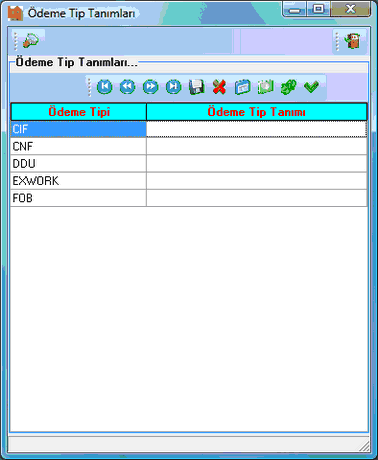Open the search magnifier tool
The image size is (378, 460).
pos(30,41)
